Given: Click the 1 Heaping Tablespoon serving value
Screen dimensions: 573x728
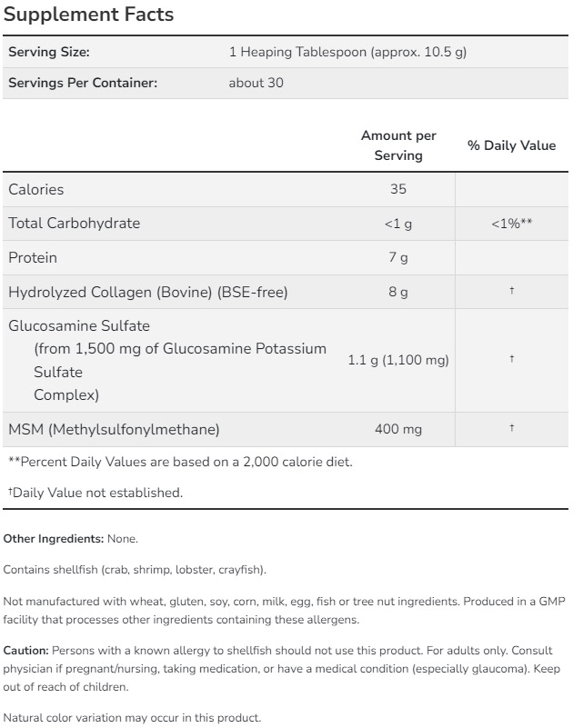Looking at the screenshot, I should click(x=347, y=53).
